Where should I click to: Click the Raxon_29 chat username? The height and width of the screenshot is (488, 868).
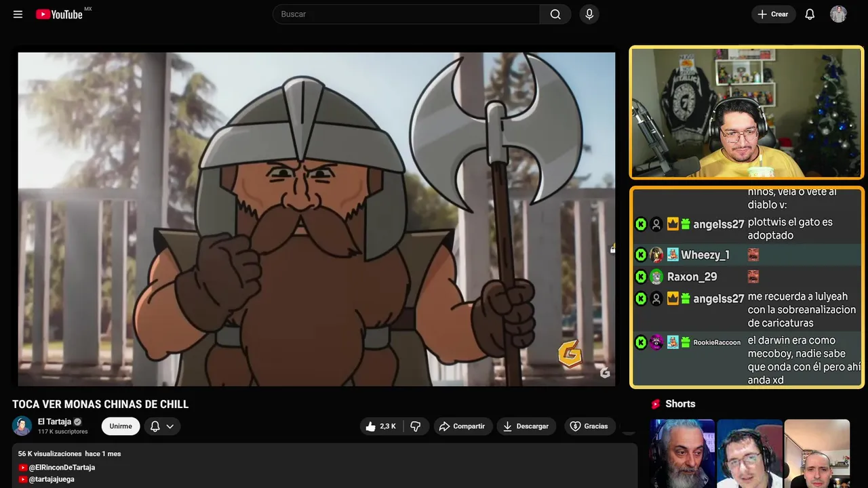(692, 277)
